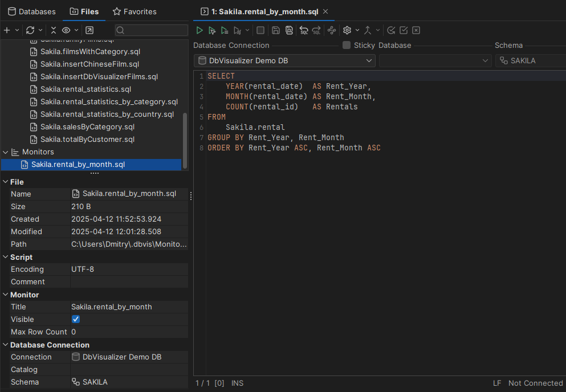Screen dimensions: 566x392
Task: Execute the SQL script with the green play icon
Action: pos(199,30)
